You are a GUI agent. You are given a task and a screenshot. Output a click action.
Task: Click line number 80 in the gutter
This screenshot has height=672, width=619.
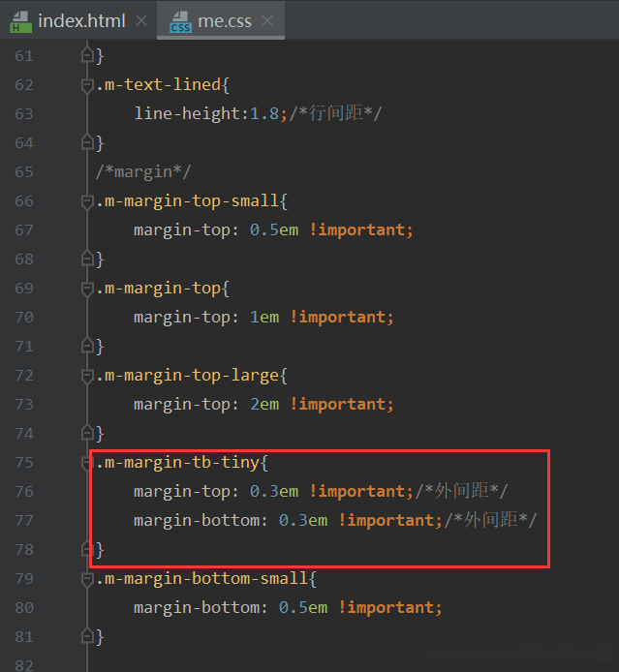coord(24,608)
